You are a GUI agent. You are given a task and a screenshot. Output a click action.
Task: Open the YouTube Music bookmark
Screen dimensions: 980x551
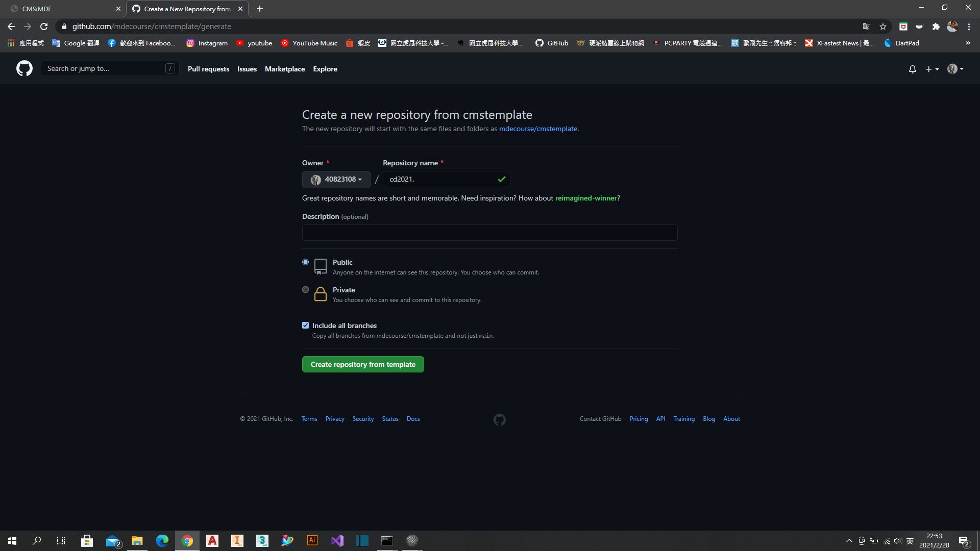point(309,43)
